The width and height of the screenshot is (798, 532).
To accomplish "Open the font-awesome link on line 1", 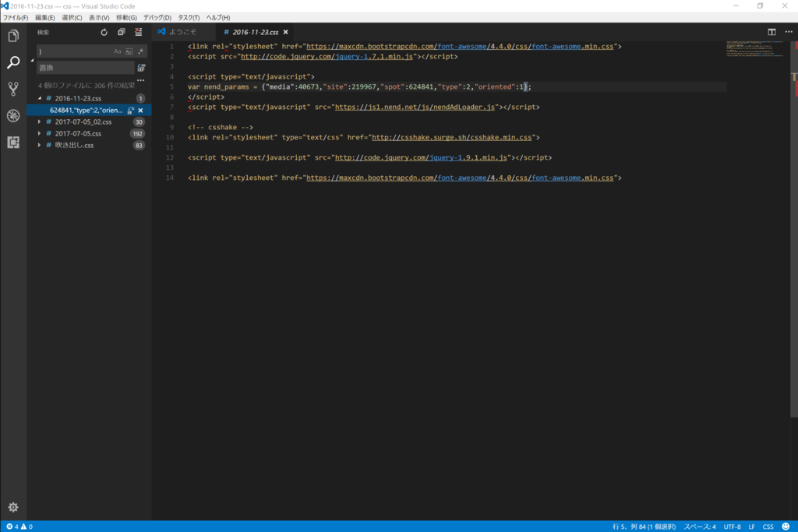I will pos(460,46).
